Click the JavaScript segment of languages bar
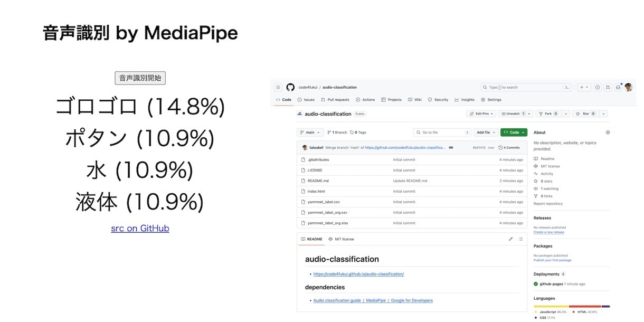The height and width of the screenshot is (322, 644). 551,306
